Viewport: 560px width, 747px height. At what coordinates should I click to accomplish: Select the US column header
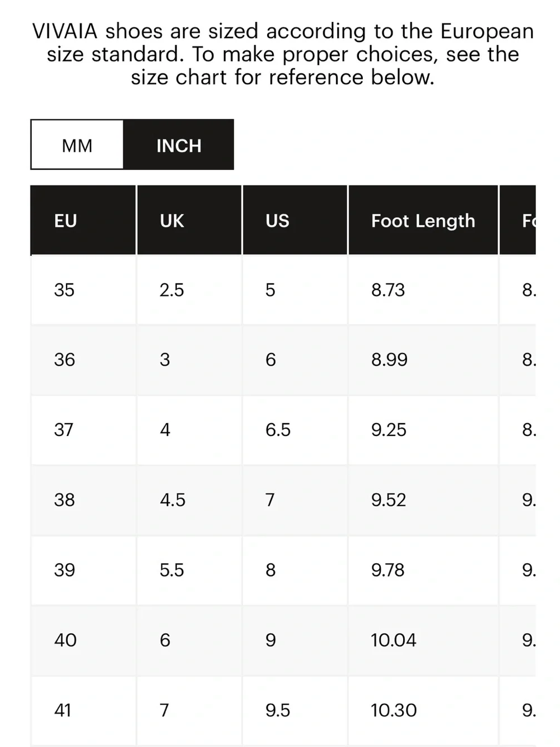pyautogui.click(x=295, y=220)
